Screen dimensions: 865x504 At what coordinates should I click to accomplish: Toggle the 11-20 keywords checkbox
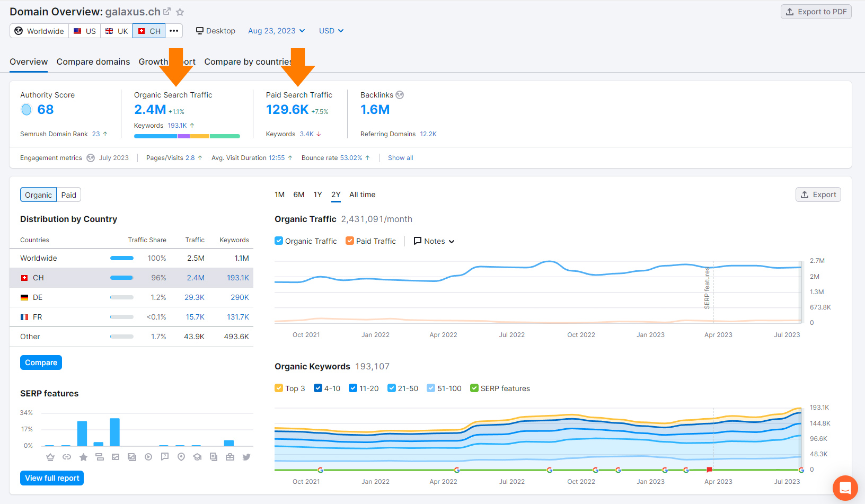(x=353, y=388)
